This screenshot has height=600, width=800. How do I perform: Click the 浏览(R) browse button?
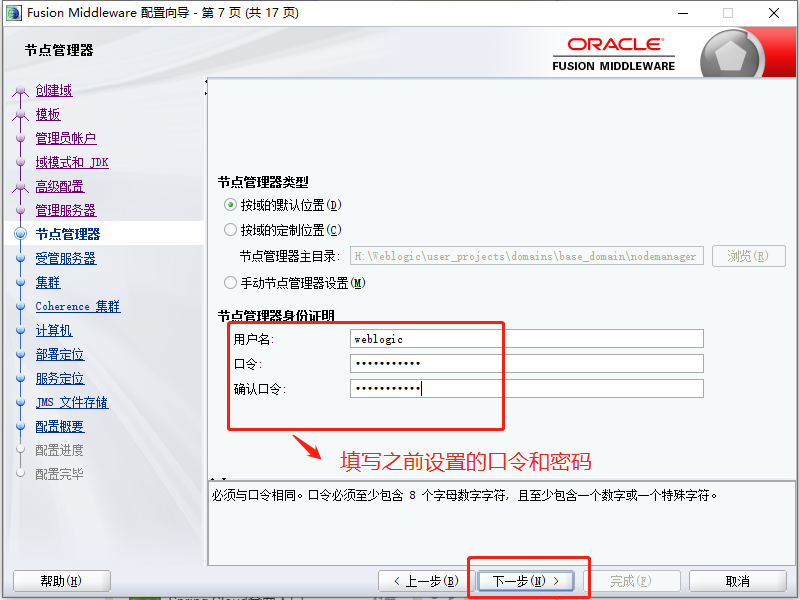[x=748, y=256]
